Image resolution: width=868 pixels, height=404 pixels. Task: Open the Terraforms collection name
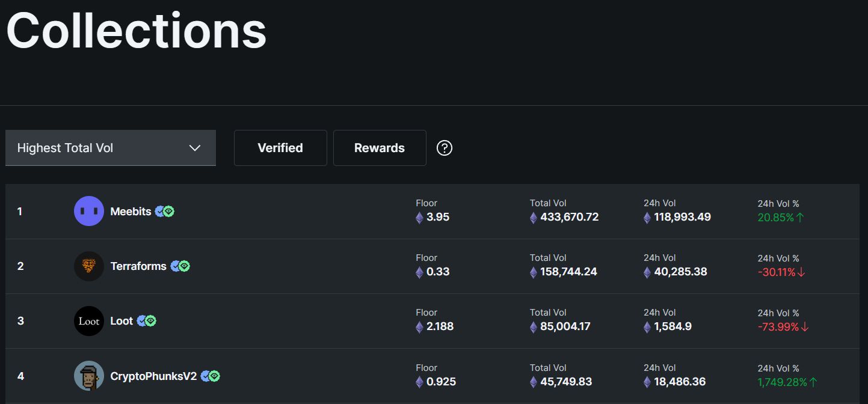(x=138, y=266)
